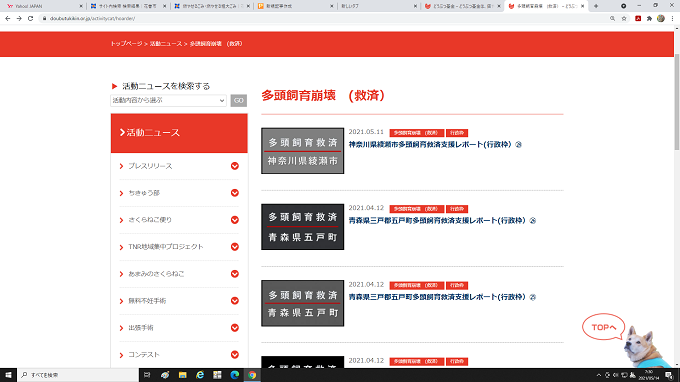Expand the TNR地域集中プロジェクト category arrow

click(x=235, y=247)
